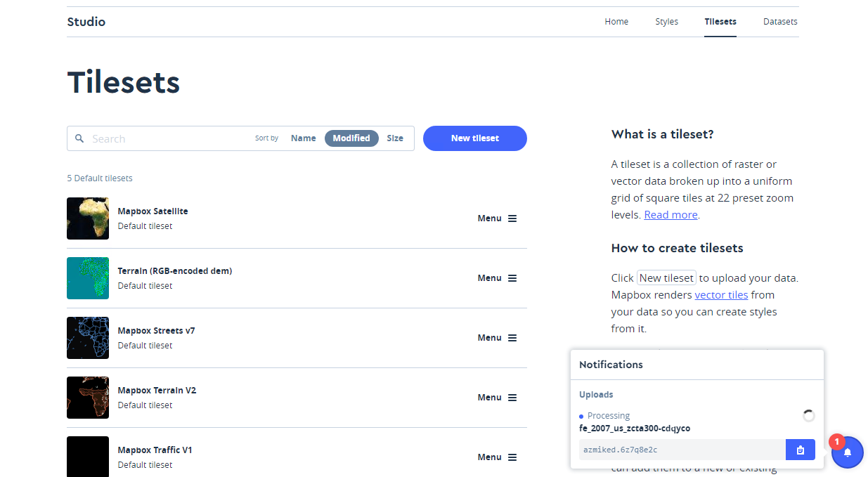Sort tilesets by Size
Screen dimensions: 868x477
(395, 138)
